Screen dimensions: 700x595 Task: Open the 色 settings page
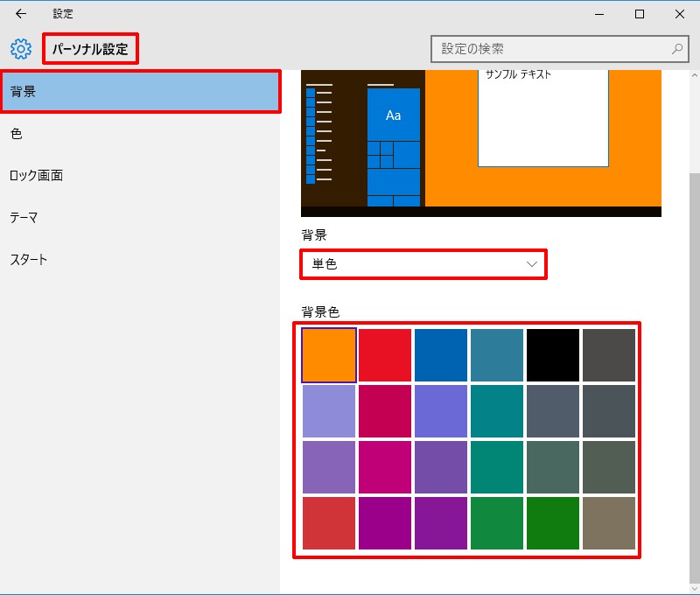pyautogui.click(x=140, y=134)
